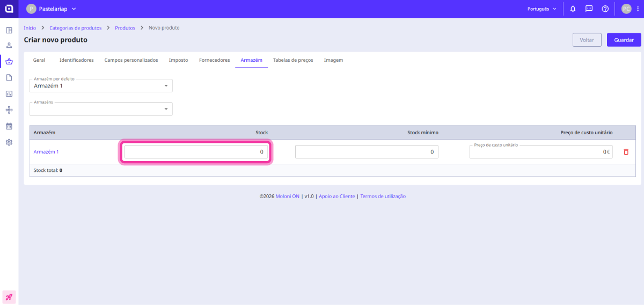The width and height of the screenshot is (644, 305).
Task: Expand the Armazém por defeito dropdown
Action: pos(101,85)
